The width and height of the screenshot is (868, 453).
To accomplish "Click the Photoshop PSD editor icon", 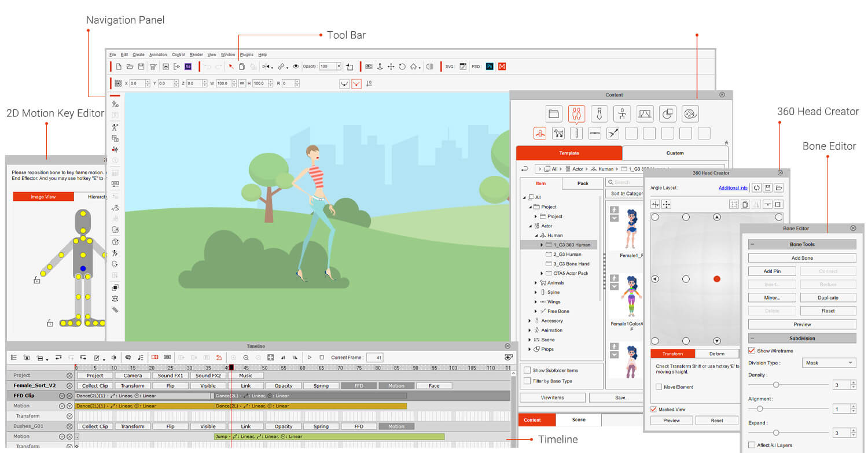I will 489,67.
